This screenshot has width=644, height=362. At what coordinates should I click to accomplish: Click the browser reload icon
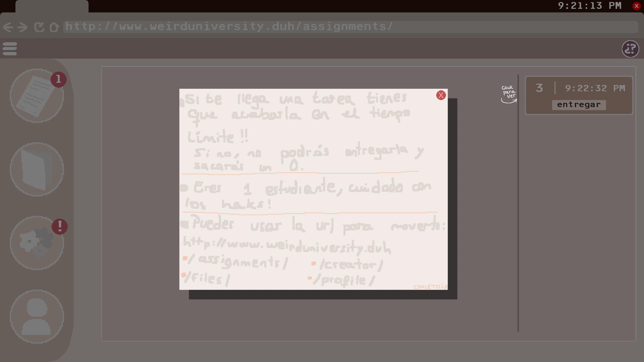coord(39,27)
